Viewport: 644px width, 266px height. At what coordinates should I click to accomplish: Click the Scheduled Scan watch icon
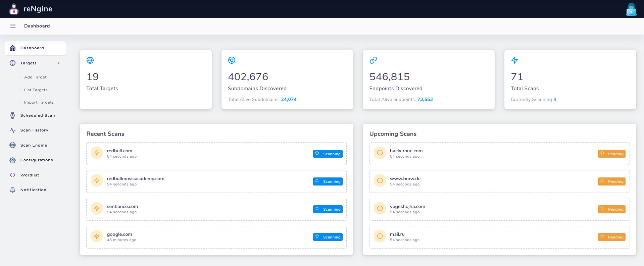(x=12, y=115)
